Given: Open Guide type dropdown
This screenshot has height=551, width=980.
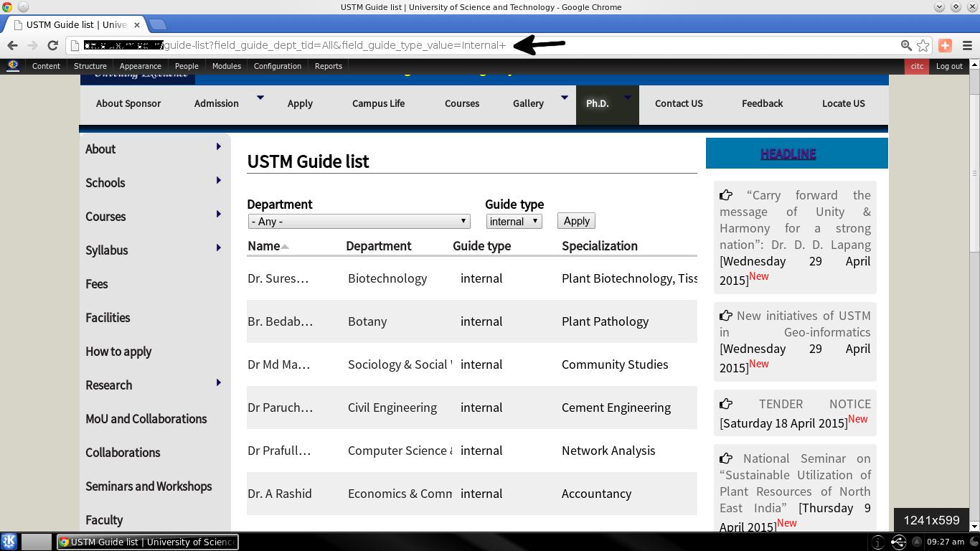Looking at the screenshot, I should tap(514, 222).
